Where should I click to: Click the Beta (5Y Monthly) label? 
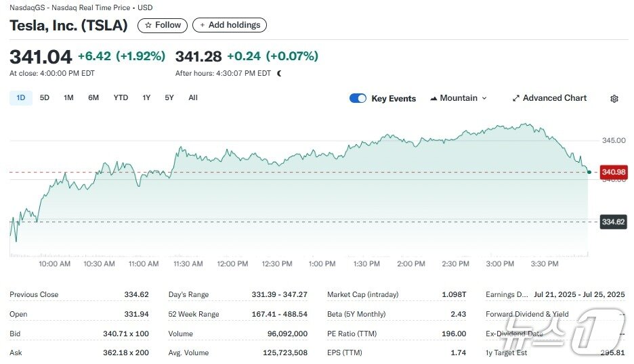click(356, 314)
